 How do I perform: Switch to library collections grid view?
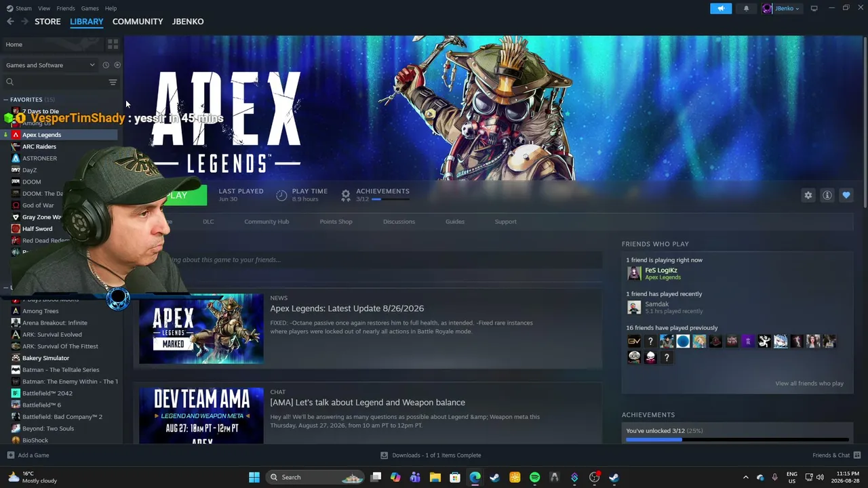pos(113,44)
